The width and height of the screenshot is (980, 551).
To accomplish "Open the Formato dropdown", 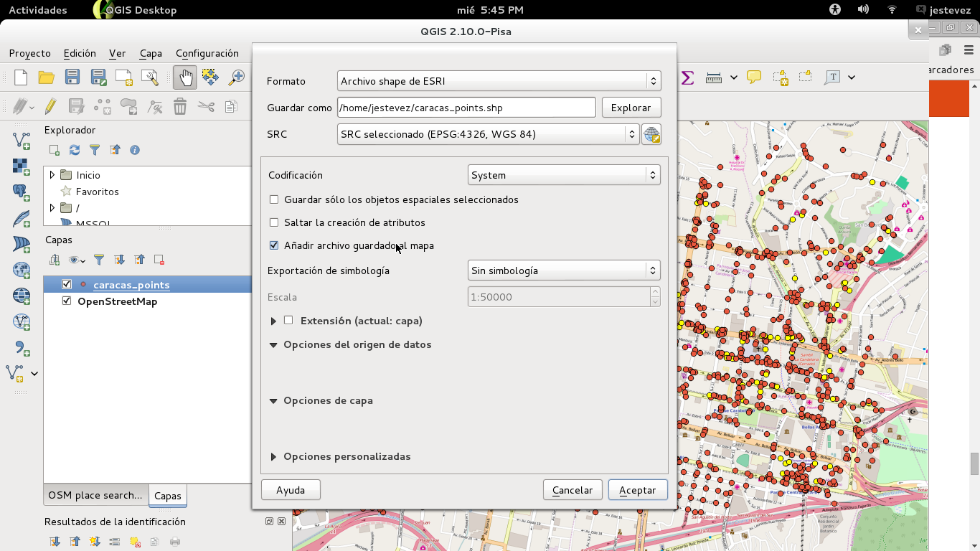I will (499, 81).
